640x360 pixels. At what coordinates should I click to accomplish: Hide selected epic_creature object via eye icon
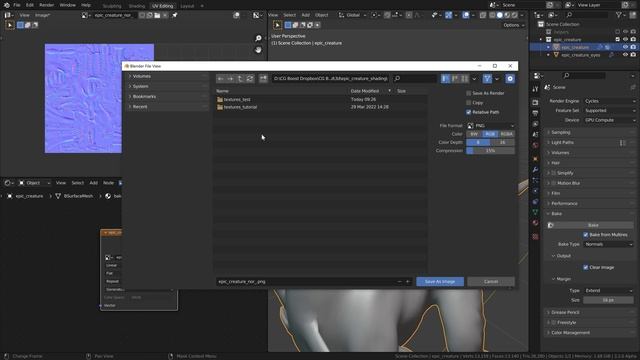625,47
